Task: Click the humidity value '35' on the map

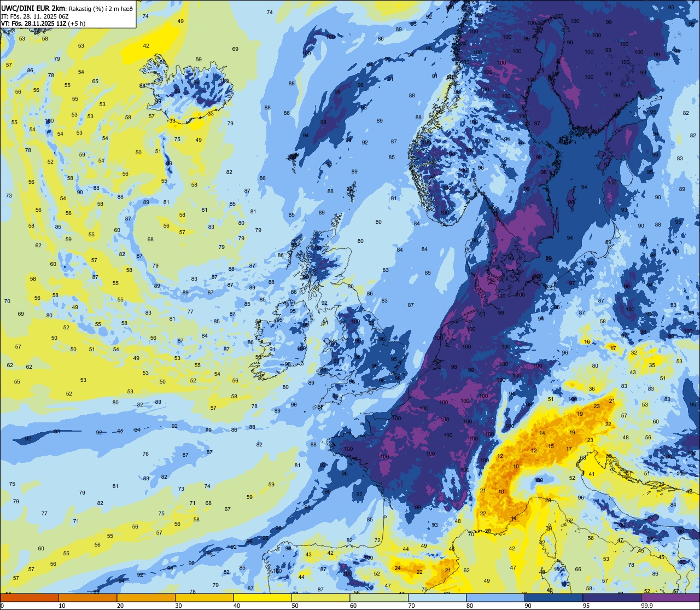Action: point(652,365)
